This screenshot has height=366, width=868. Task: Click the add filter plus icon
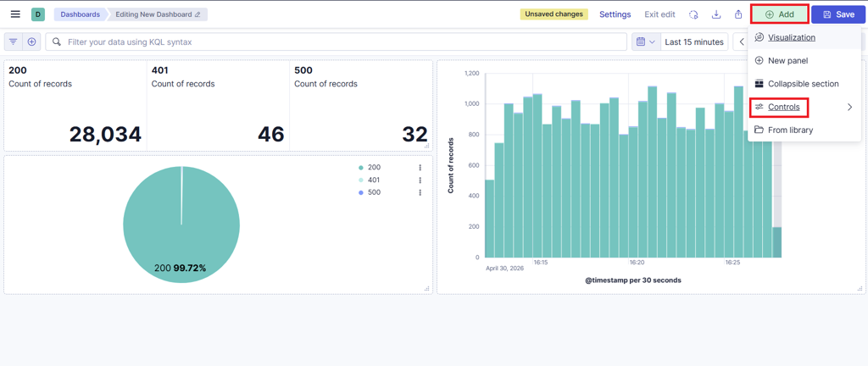pos(31,42)
